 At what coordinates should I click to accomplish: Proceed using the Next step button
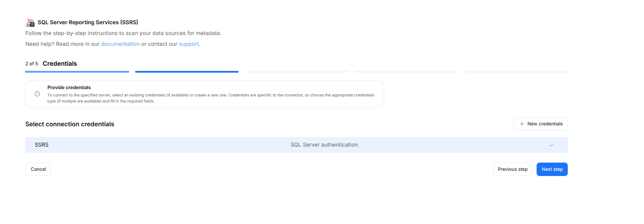[552, 170]
